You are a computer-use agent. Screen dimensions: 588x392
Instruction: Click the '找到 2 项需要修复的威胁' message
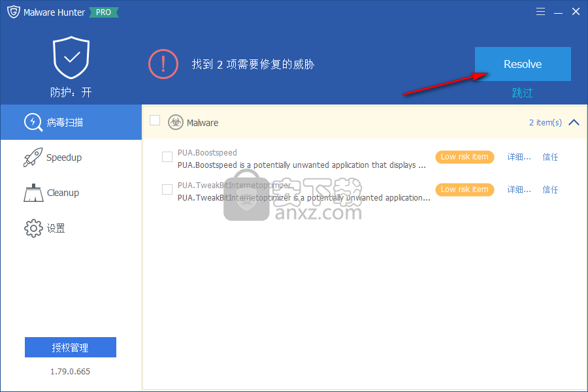point(253,64)
